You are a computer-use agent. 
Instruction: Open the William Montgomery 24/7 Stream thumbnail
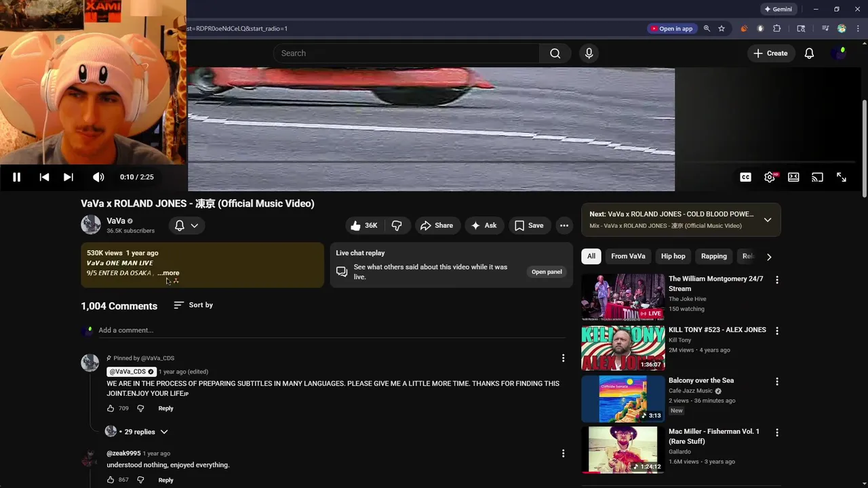click(623, 297)
